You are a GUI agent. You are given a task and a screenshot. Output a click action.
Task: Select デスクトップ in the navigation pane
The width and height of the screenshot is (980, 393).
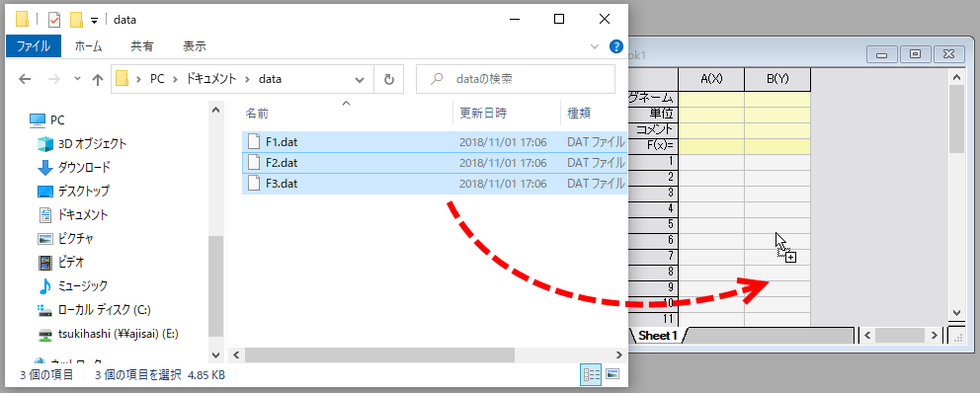(74, 192)
